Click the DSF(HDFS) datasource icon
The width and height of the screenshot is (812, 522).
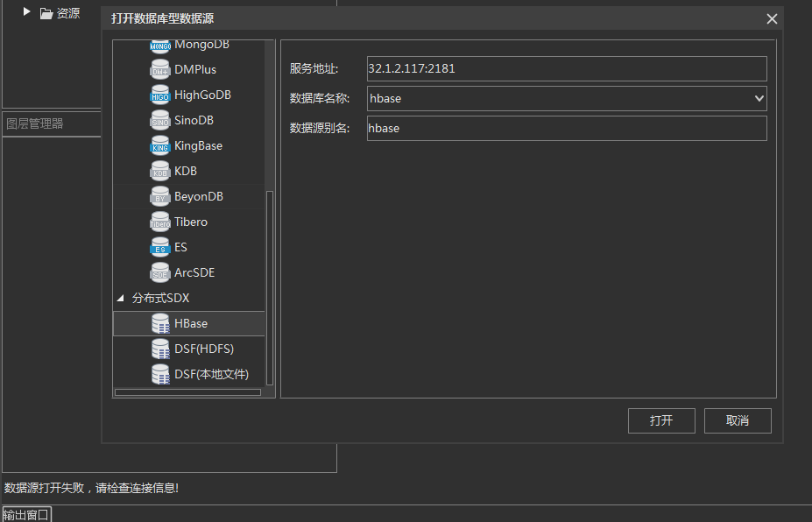[x=160, y=349]
